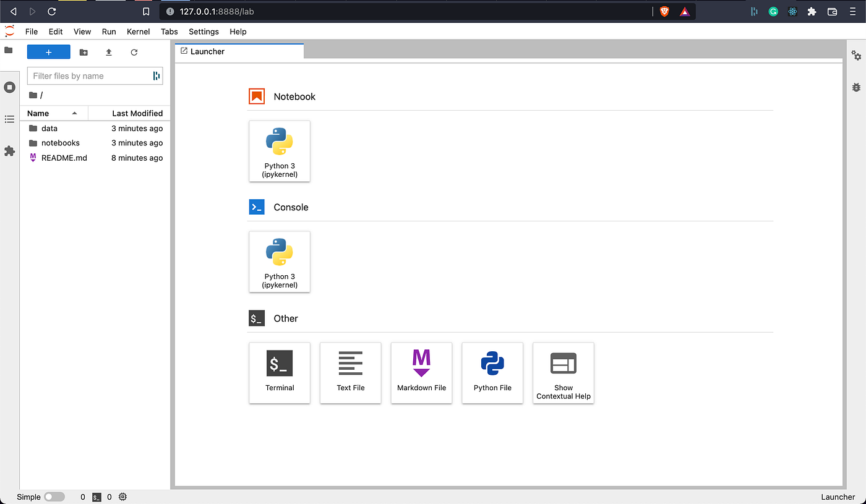The image size is (866, 504).
Task: Reload the page in browser
Action: pos(52,11)
